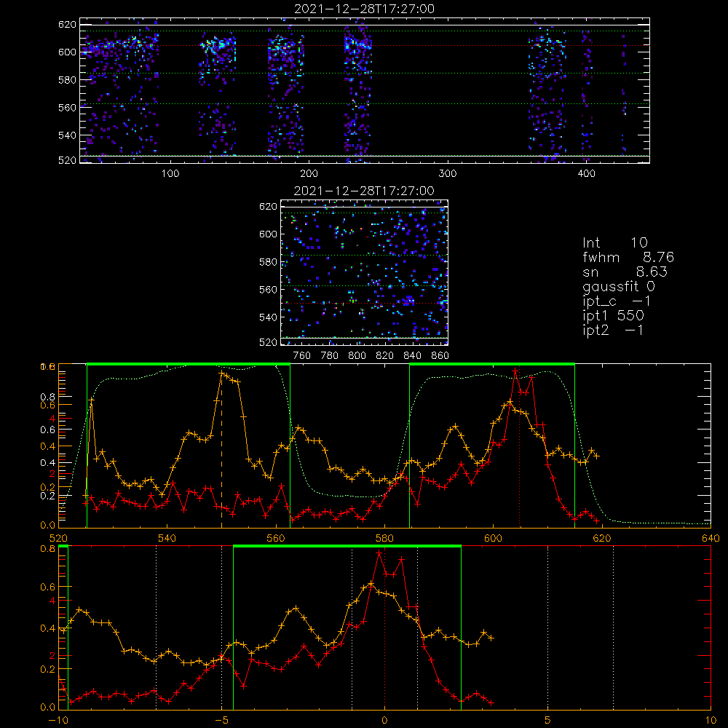Viewport: 728px width, 728px height.
Task: Click x-axis label 580 on profile plot
Action: pos(384,538)
